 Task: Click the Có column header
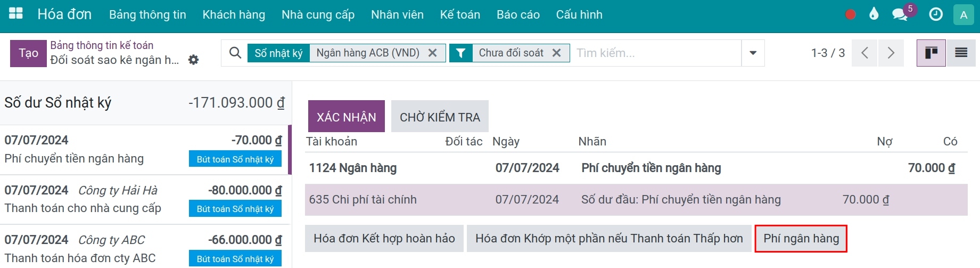(950, 141)
